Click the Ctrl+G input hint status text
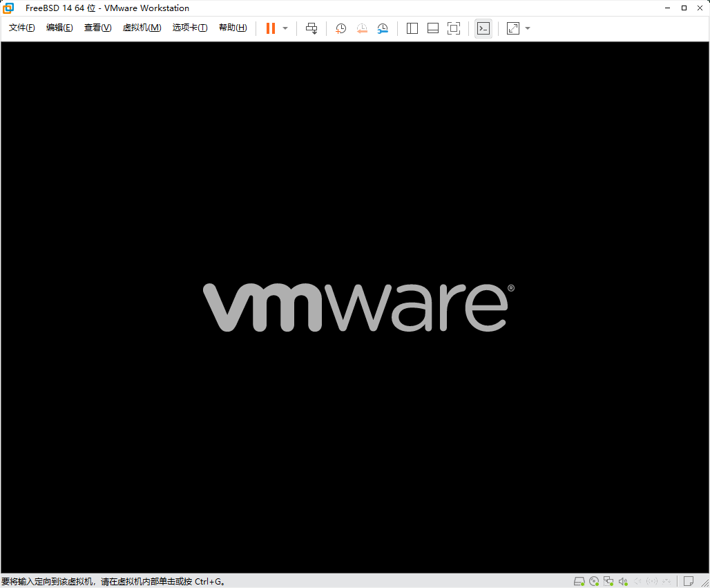The image size is (710, 588). [x=113, y=581]
